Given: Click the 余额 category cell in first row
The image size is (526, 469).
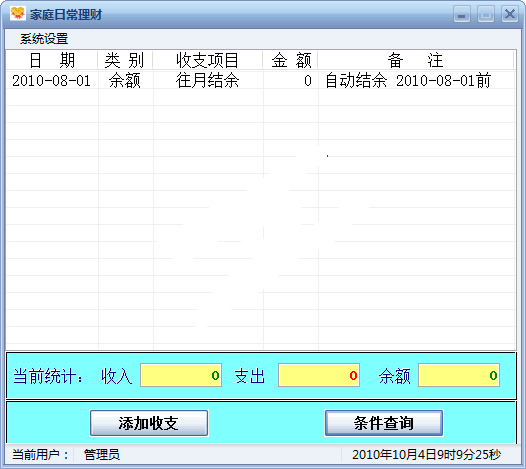Looking at the screenshot, I should [x=125, y=81].
